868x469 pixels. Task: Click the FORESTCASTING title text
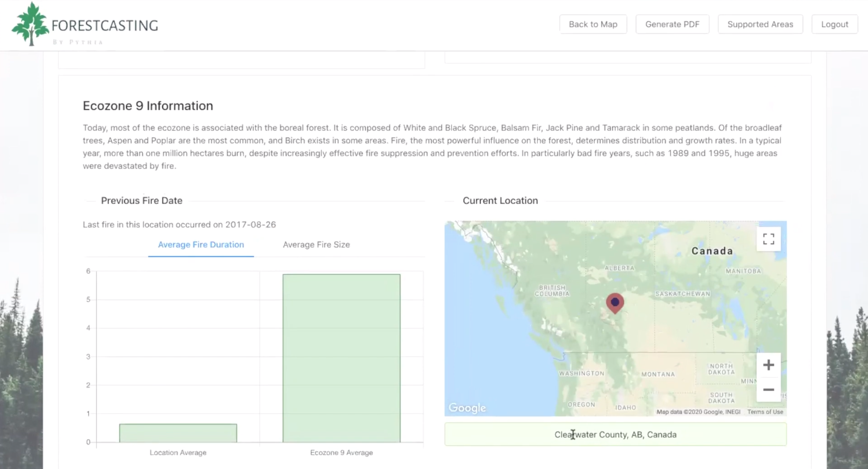tap(105, 26)
